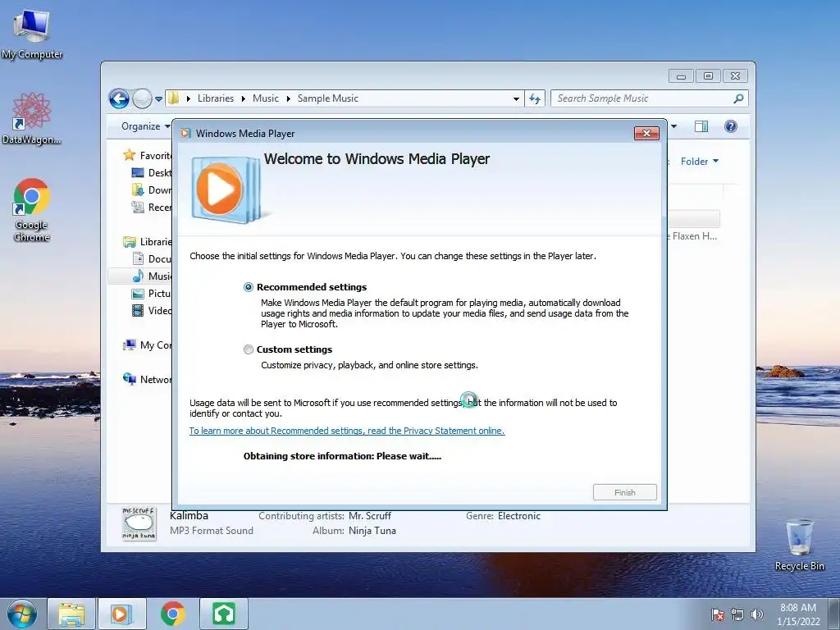Maximize the Explorer window
840x630 pixels.
tap(708, 76)
